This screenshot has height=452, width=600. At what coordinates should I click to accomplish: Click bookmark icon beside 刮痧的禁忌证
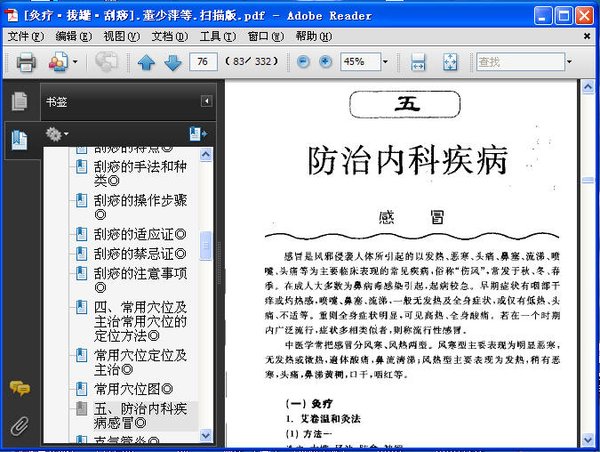pos(81,253)
